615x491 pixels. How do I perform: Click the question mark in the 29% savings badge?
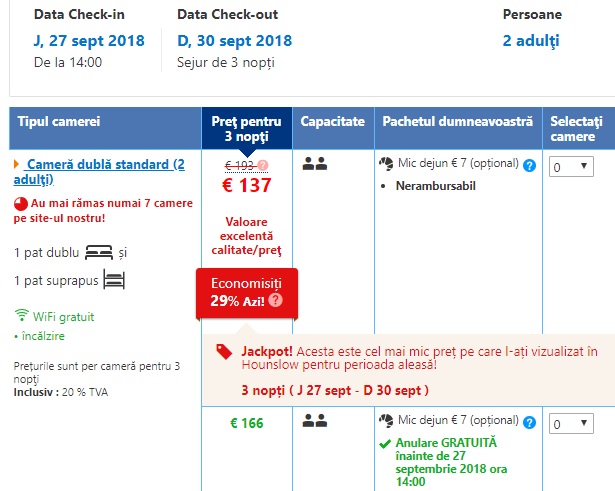(275, 299)
